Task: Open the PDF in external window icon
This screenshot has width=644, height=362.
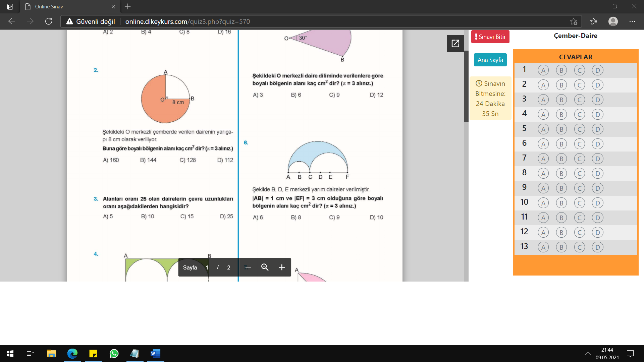Action: (455, 44)
